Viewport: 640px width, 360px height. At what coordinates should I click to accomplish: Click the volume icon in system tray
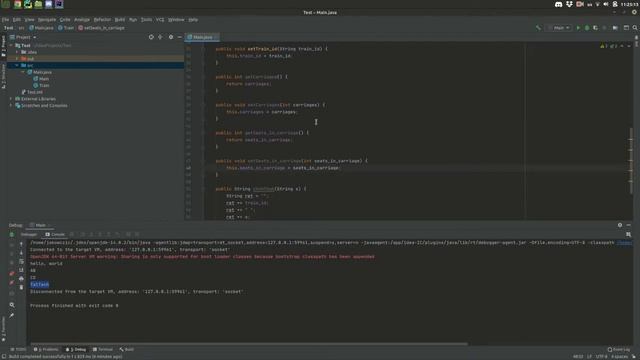point(606,4)
